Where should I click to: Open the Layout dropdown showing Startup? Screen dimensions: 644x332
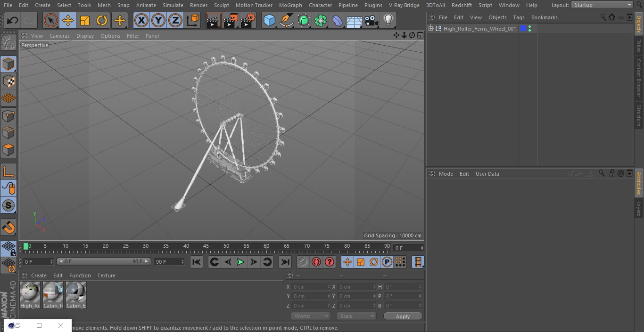point(603,5)
